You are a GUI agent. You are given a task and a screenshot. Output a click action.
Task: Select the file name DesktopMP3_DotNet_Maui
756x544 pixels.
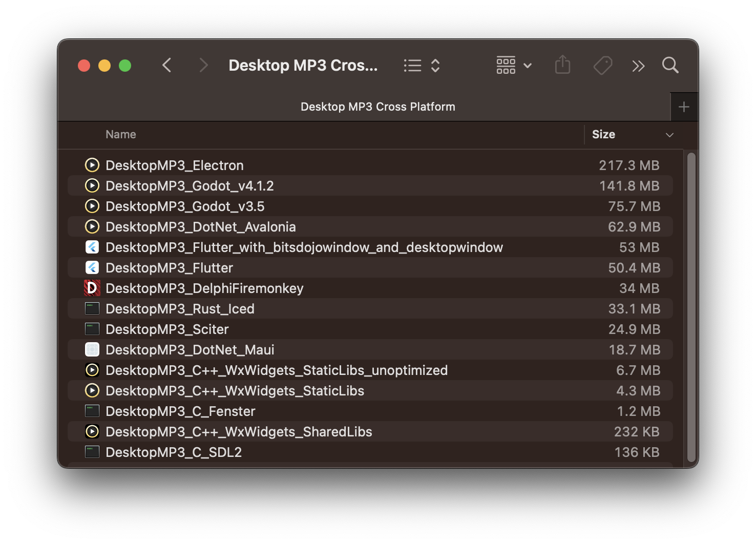[x=190, y=350]
